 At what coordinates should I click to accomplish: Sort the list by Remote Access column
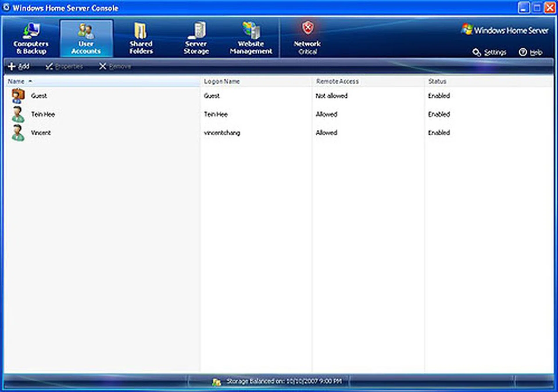click(x=337, y=81)
